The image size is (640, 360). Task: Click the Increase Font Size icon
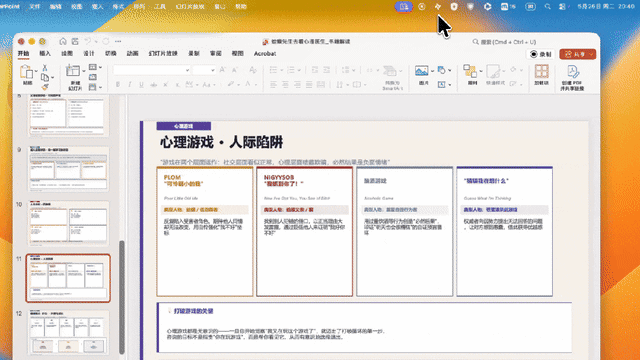[x=222, y=70]
